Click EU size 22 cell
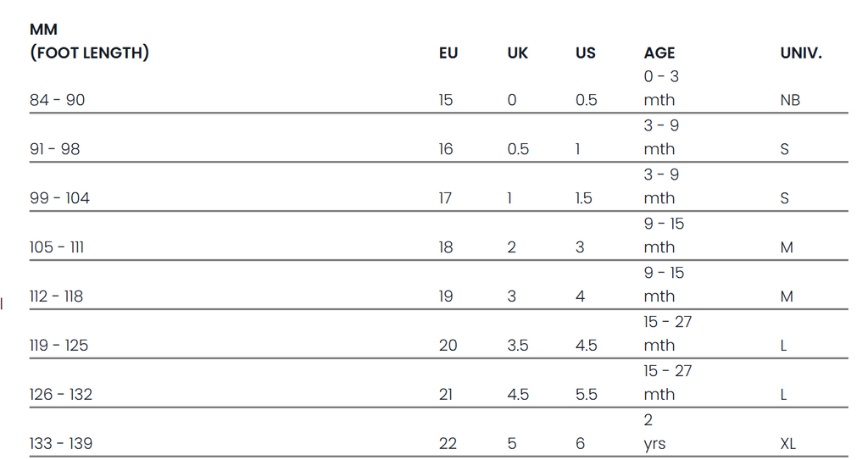 tap(448, 444)
